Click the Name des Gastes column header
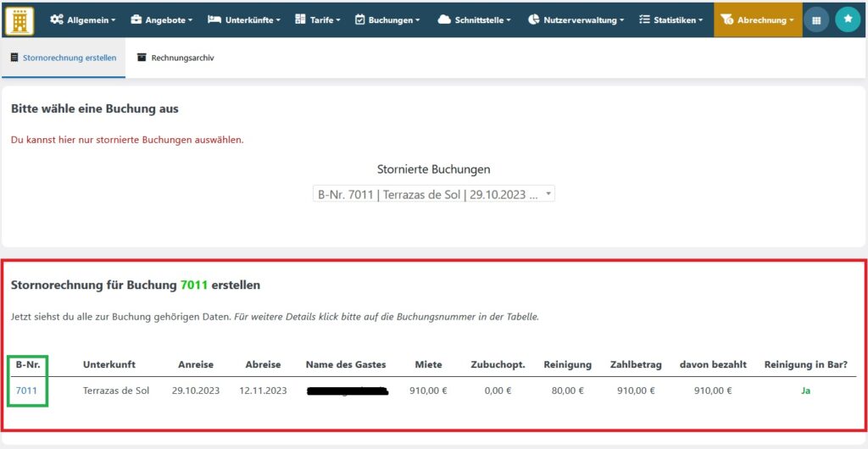 pos(346,364)
